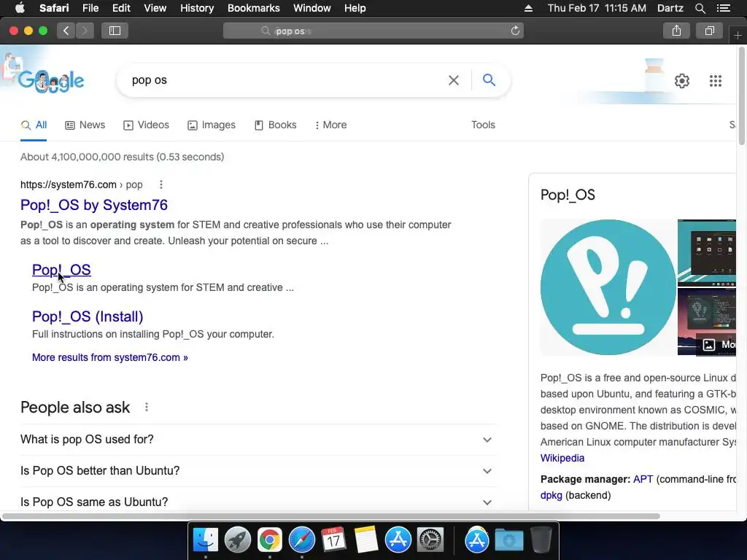
Task: Open options dots next to system76.com result
Action: 161,184
